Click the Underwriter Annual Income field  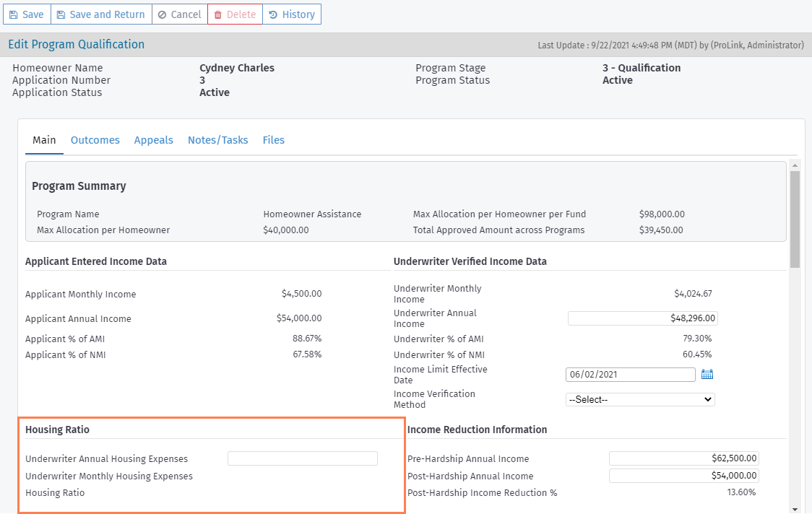point(642,318)
